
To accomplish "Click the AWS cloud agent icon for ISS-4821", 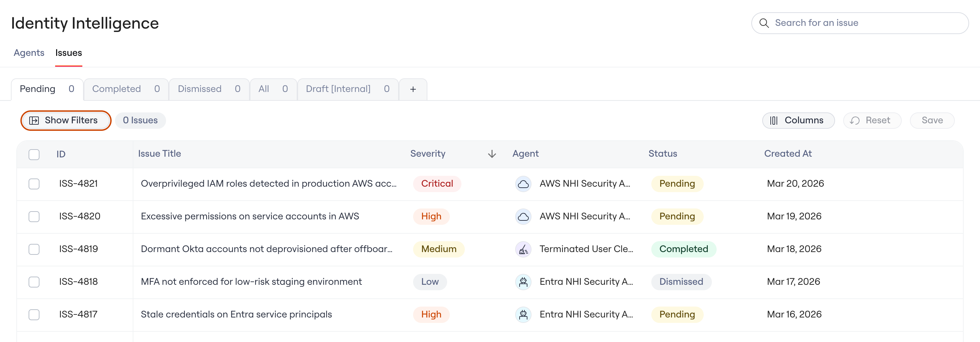I will [523, 184].
